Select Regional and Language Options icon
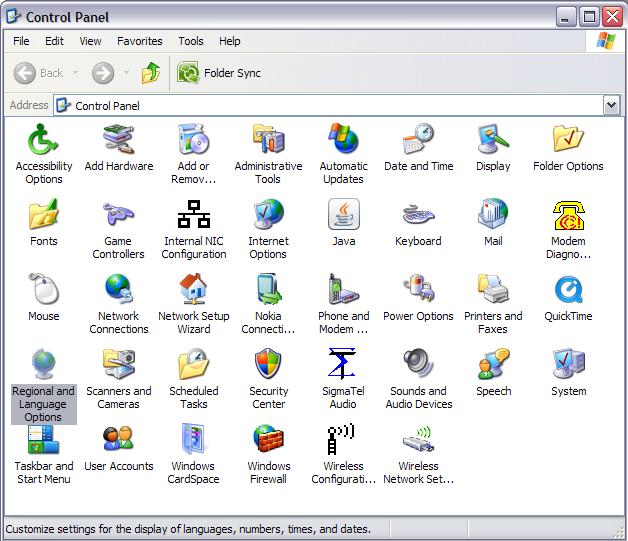Image resolution: width=628 pixels, height=541 pixels. tap(43, 364)
